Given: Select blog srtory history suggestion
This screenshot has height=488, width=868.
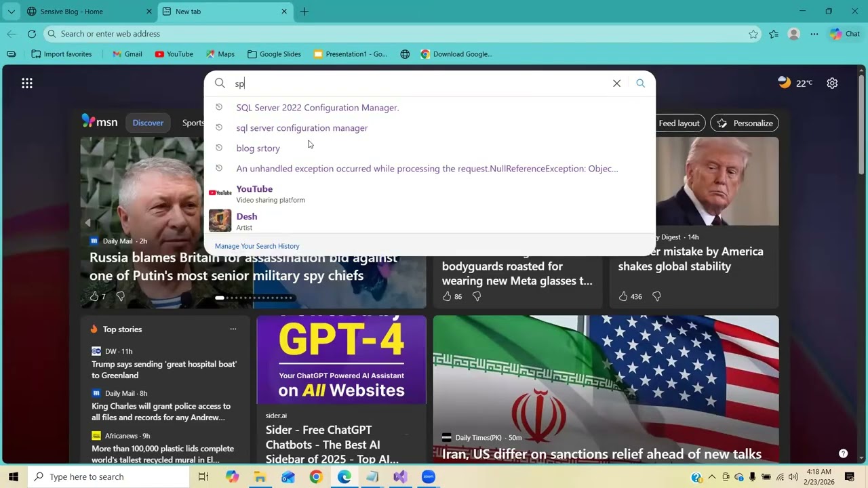Looking at the screenshot, I should 430,148.
